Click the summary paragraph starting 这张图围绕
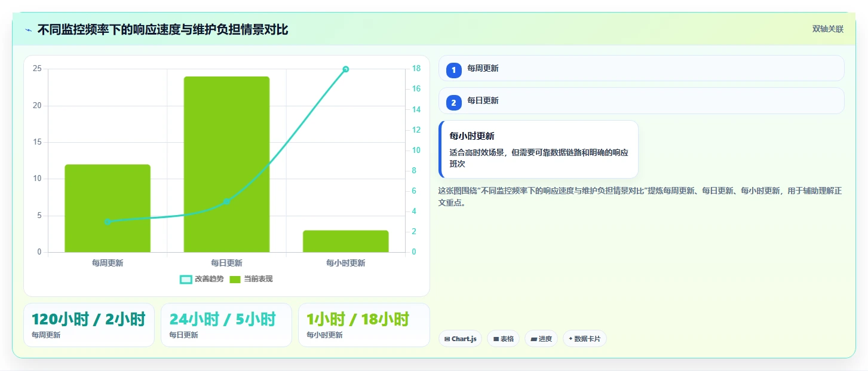The image size is (868, 371). [640, 197]
